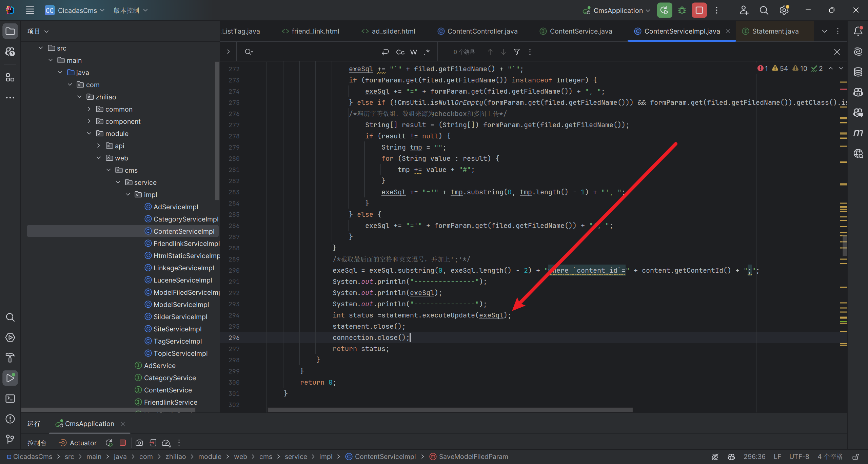
Task: Open Search Everywhere magnifier in title bar
Action: [x=764, y=10]
